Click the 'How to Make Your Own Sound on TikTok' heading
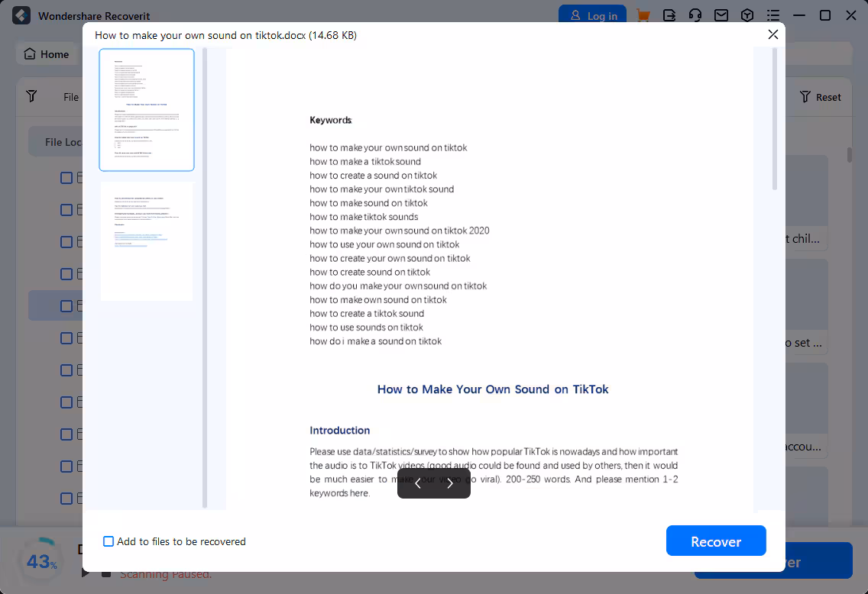This screenshot has height=594, width=868. pos(493,389)
